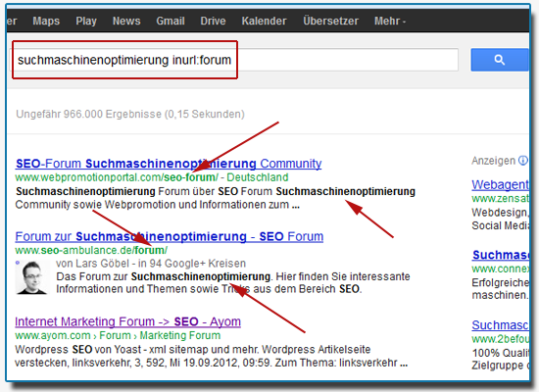
Task: Expand the Mehr dropdown menu
Action: 390,21
